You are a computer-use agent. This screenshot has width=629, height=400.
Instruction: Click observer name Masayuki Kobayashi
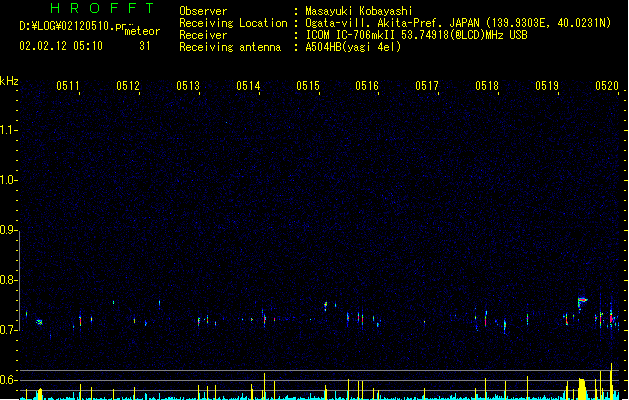pyautogui.click(x=359, y=11)
